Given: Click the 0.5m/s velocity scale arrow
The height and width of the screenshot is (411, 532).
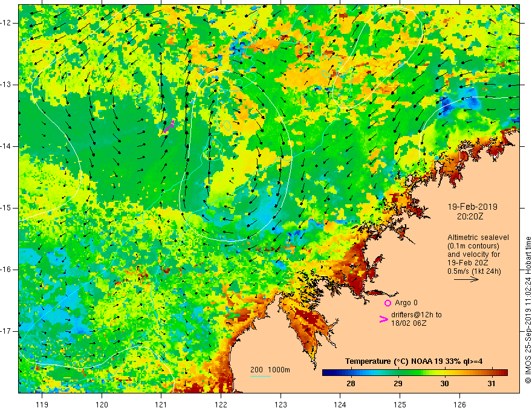Looking at the screenshot, I should click(466, 279).
